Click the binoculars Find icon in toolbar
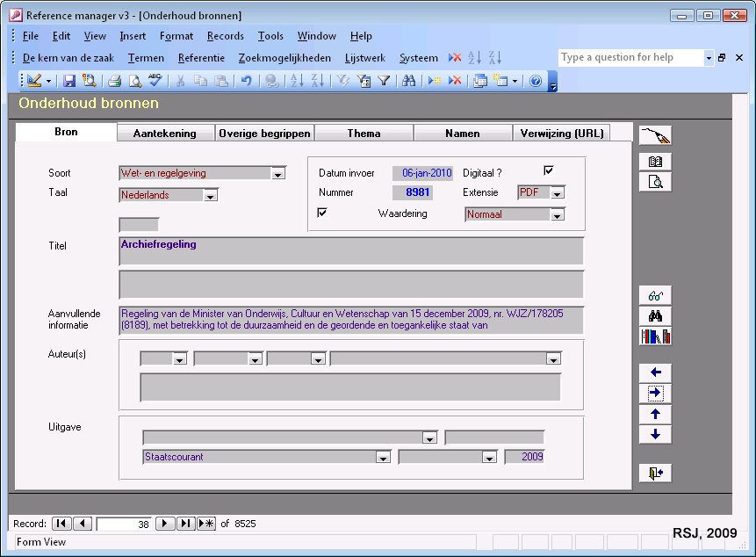The width and height of the screenshot is (756, 557). tap(408, 81)
